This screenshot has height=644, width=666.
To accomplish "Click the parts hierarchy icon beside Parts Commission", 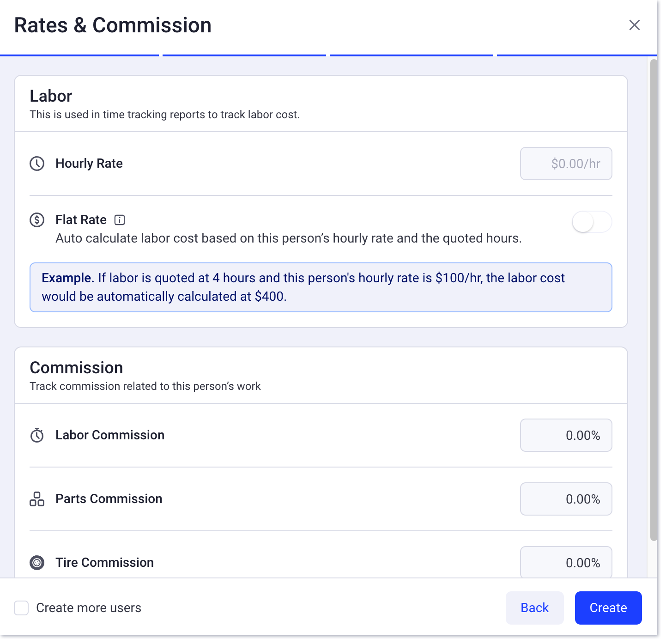I will pos(37,499).
